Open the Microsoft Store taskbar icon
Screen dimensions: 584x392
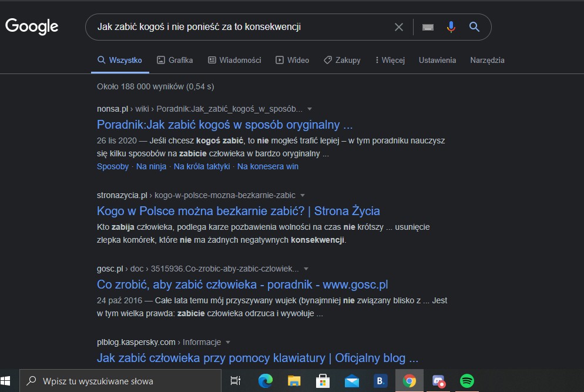pos(323,381)
